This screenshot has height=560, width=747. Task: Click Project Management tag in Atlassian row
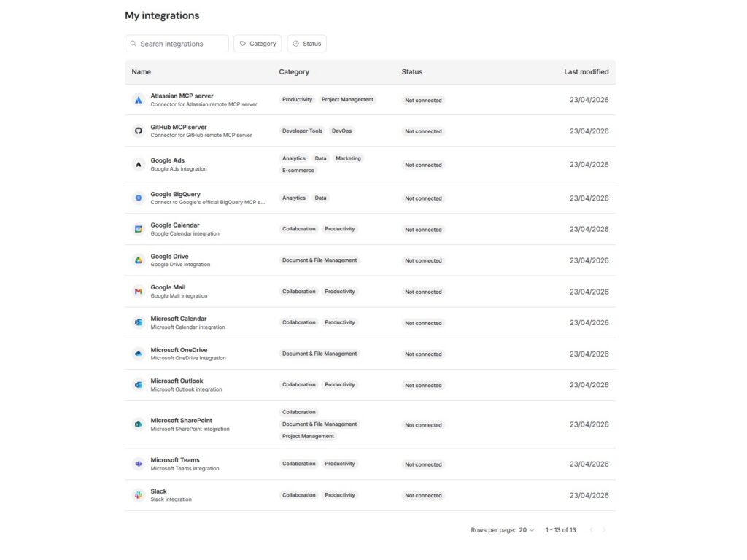[x=347, y=99]
